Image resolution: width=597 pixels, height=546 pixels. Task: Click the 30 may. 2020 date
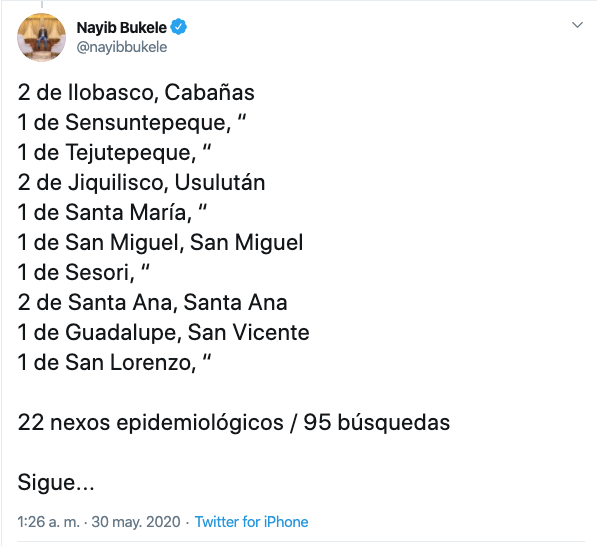136,522
